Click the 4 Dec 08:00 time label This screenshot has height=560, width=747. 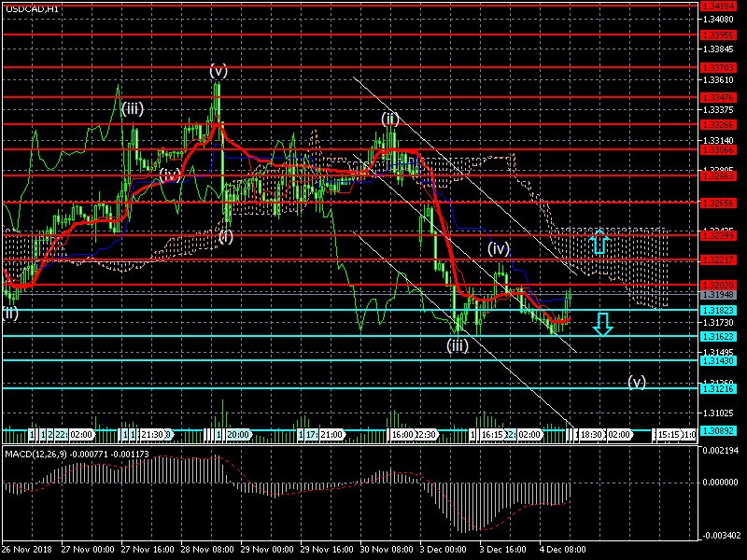(x=563, y=550)
